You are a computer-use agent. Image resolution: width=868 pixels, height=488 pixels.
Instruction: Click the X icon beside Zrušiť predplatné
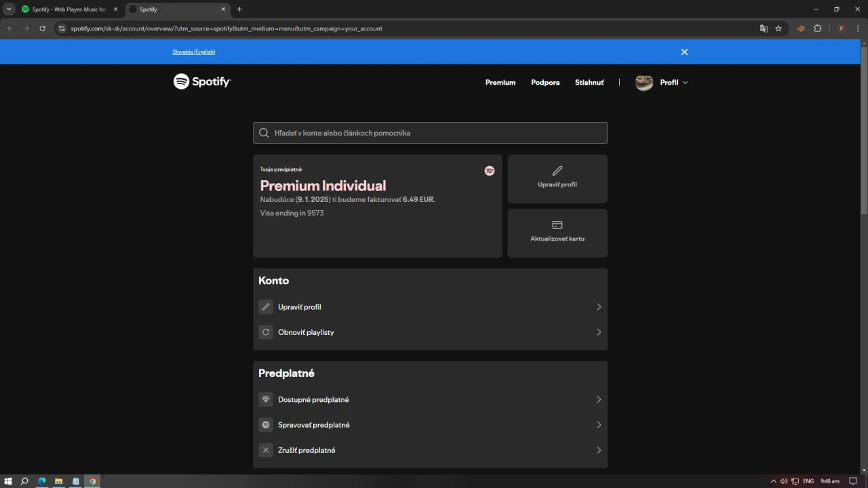pos(266,450)
